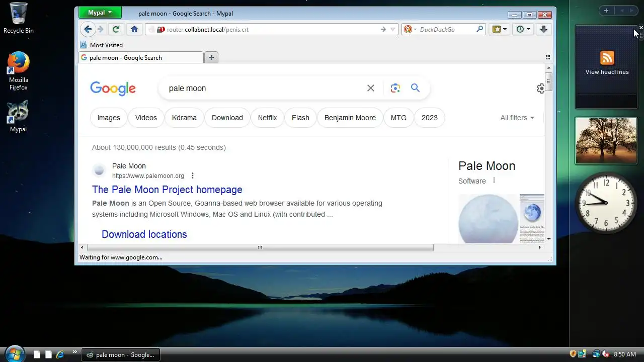Click 'View headlines' in the feed gadget
This screenshot has width=644, height=362.
[x=607, y=72]
